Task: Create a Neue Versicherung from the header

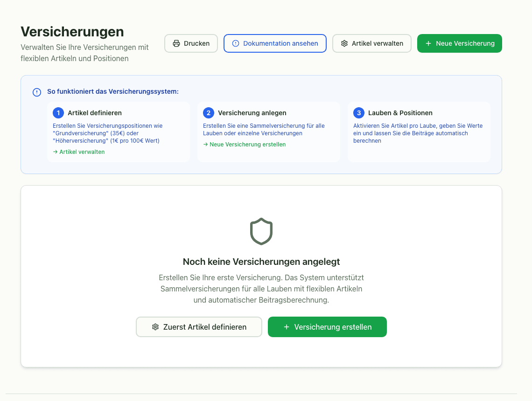Action: coord(459,43)
